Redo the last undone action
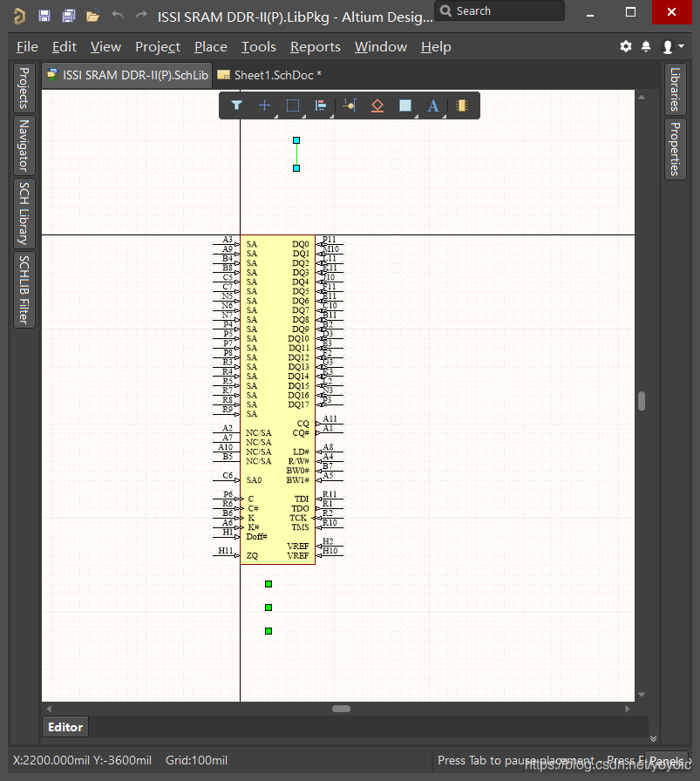This screenshot has width=700, height=781. (x=141, y=16)
